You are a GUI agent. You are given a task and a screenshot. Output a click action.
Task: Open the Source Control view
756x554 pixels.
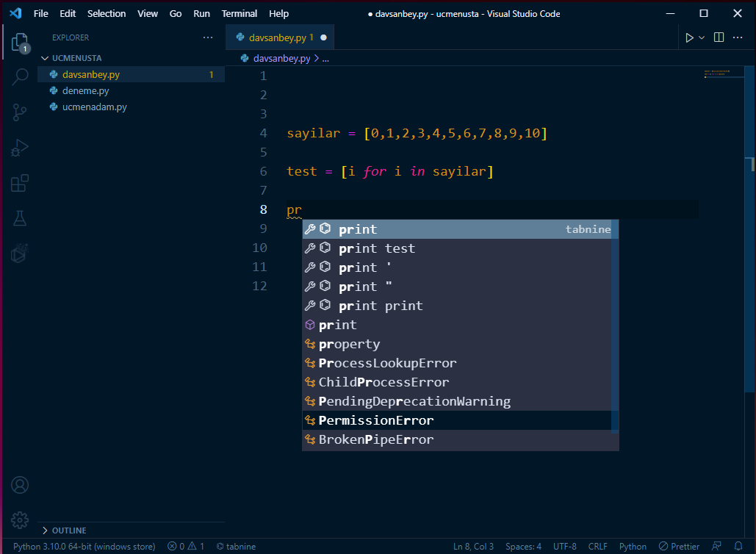tap(20, 112)
